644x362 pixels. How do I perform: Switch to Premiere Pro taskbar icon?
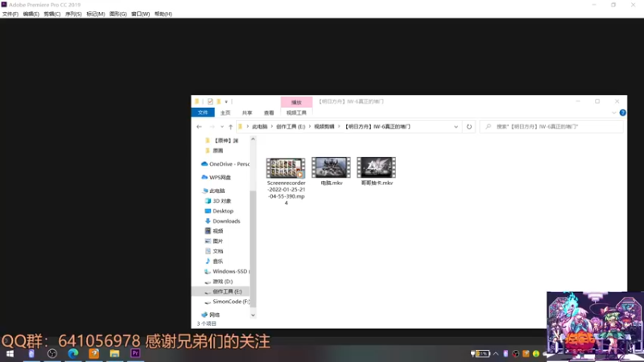click(135, 353)
